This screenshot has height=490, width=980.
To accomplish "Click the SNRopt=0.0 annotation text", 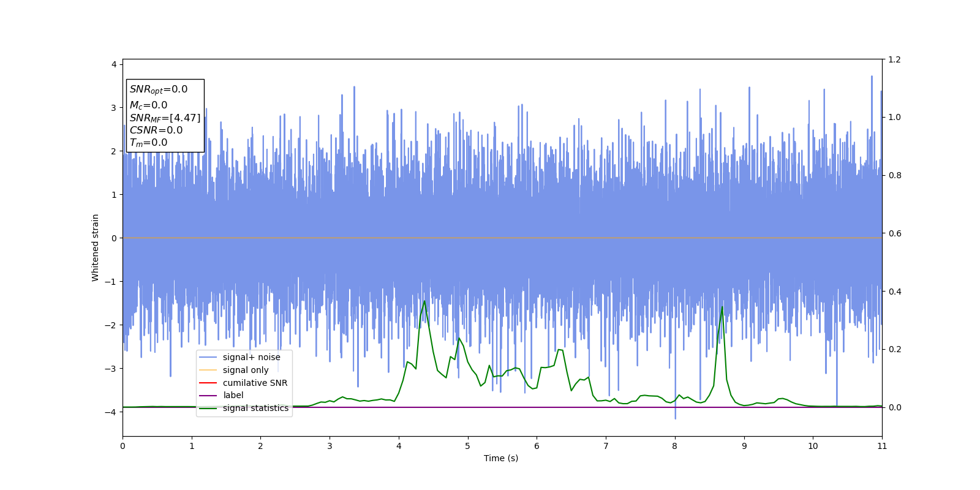I will point(159,89).
